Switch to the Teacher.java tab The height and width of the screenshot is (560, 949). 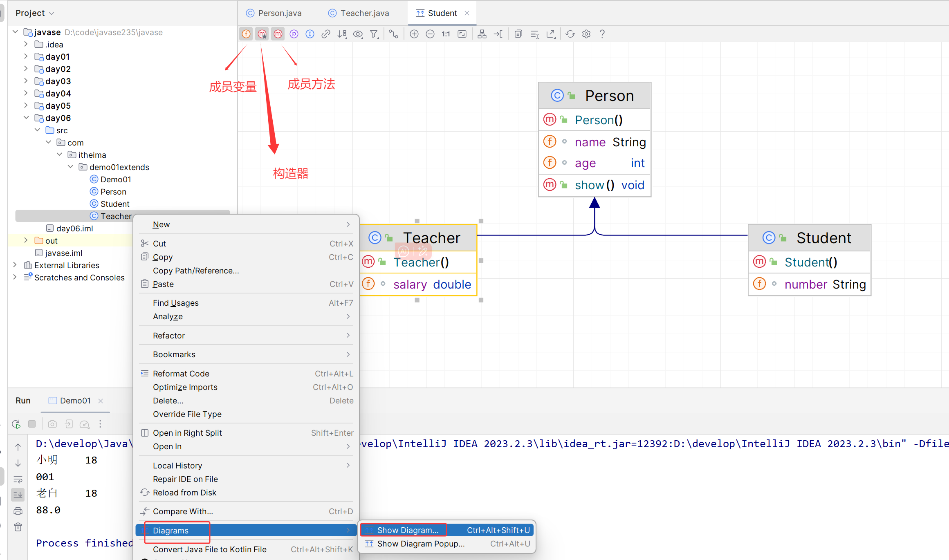click(364, 13)
